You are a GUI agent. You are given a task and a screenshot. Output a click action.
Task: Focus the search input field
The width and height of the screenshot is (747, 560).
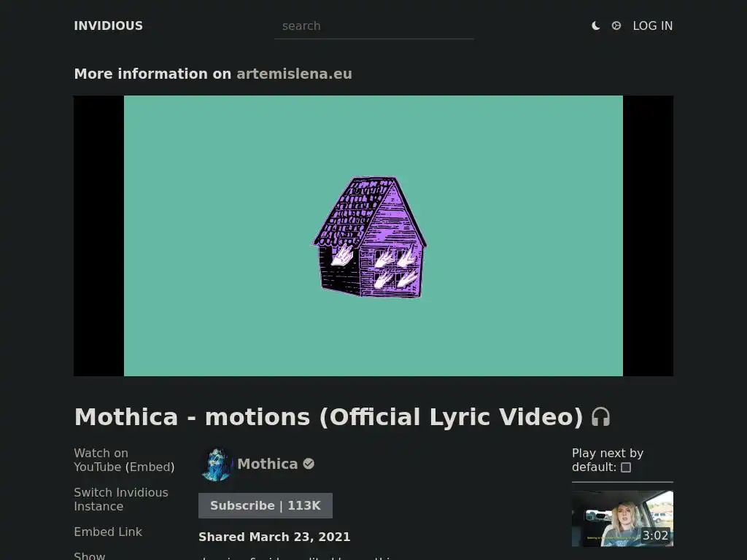click(x=374, y=26)
